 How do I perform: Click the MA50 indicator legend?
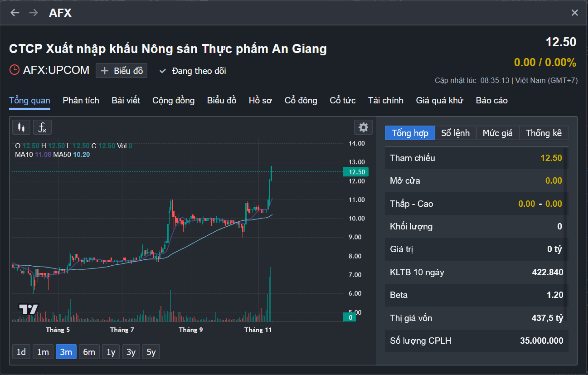tap(72, 155)
